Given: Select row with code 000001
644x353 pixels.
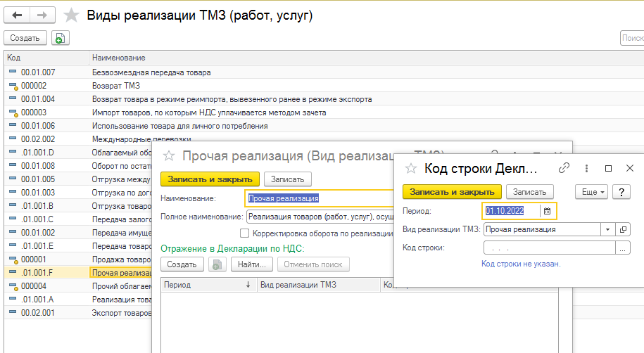Looking at the screenshot, I should pyautogui.click(x=78, y=259).
